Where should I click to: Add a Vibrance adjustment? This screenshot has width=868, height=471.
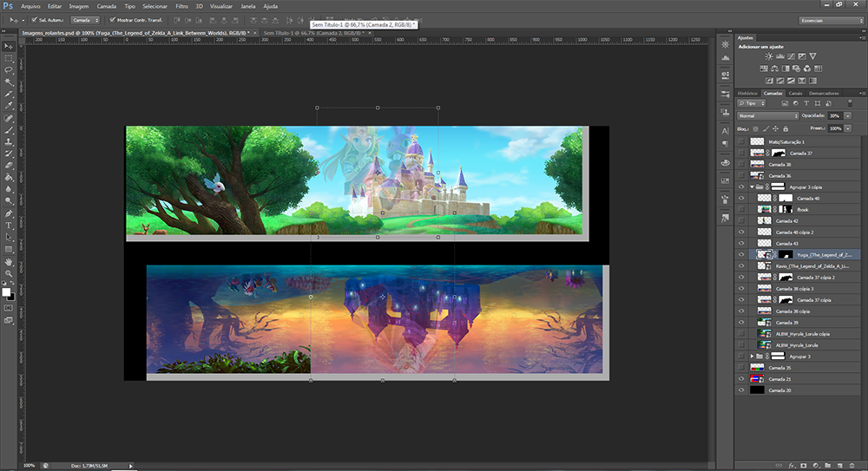(x=812, y=56)
